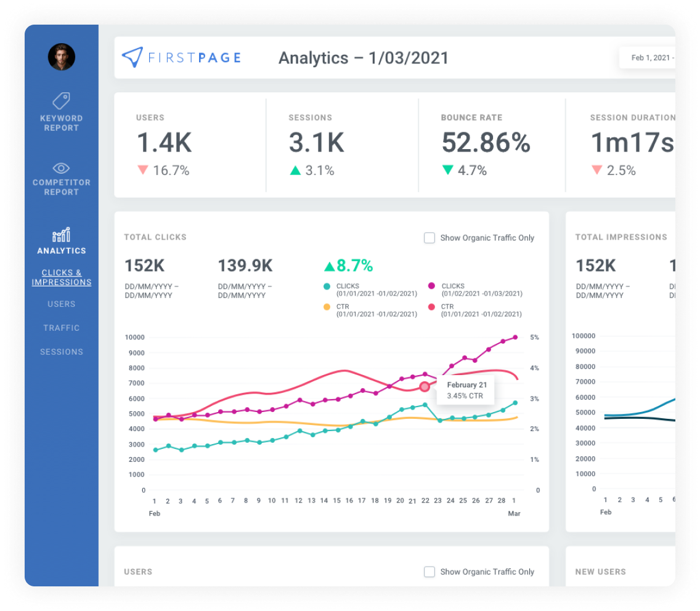Screen dimensions: 700x611
Task: Open the 139.9K comparison date range selector
Action: (x=245, y=291)
